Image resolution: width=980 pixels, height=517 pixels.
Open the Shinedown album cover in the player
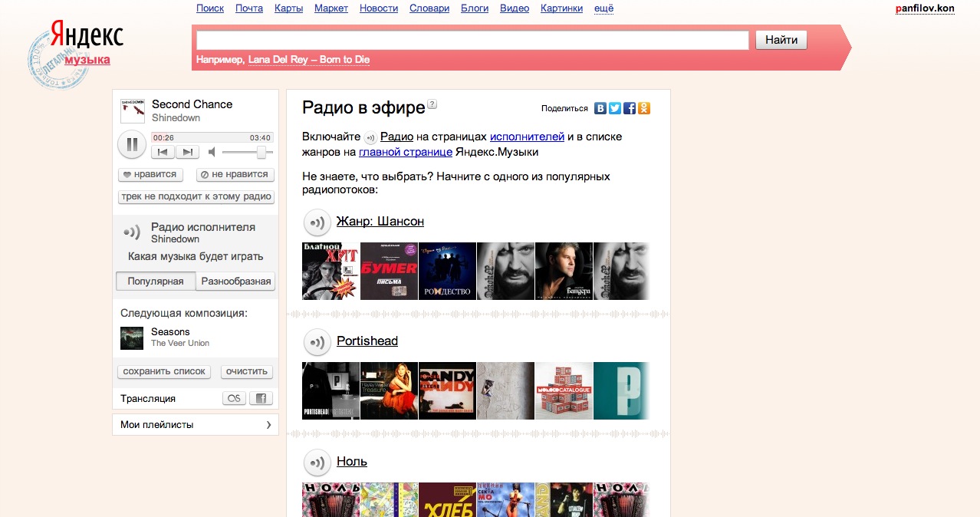point(133,110)
